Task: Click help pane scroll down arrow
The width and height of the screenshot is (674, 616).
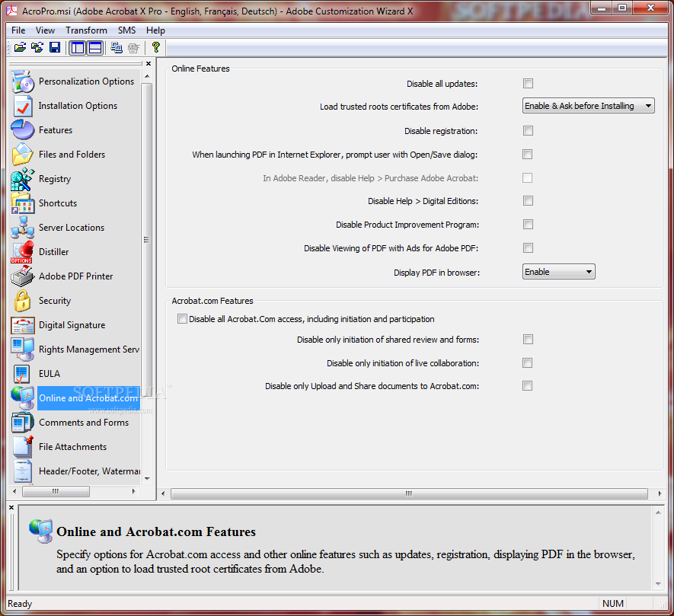Action: pos(658,584)
